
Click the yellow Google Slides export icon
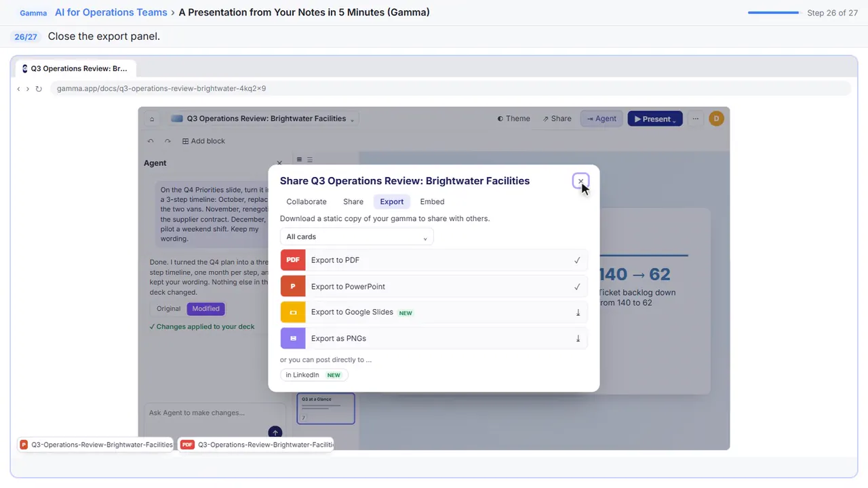coord(293,312)
